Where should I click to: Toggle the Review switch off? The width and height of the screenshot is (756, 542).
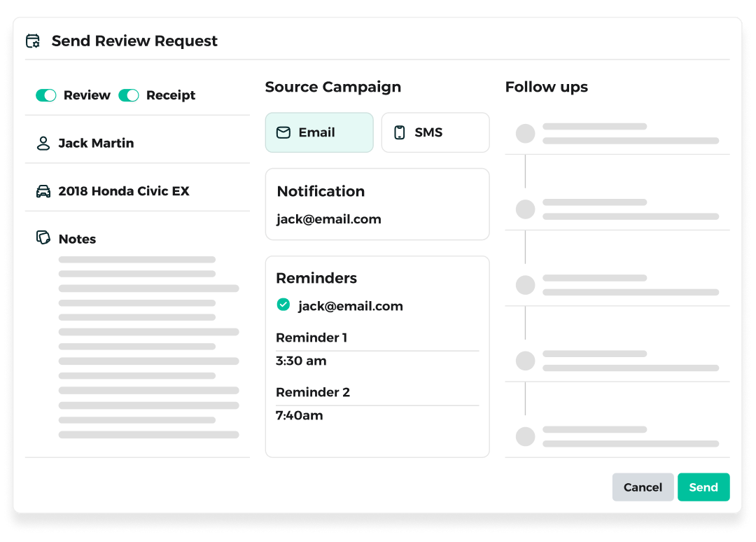pyautogui.click(x=46, y=95)
